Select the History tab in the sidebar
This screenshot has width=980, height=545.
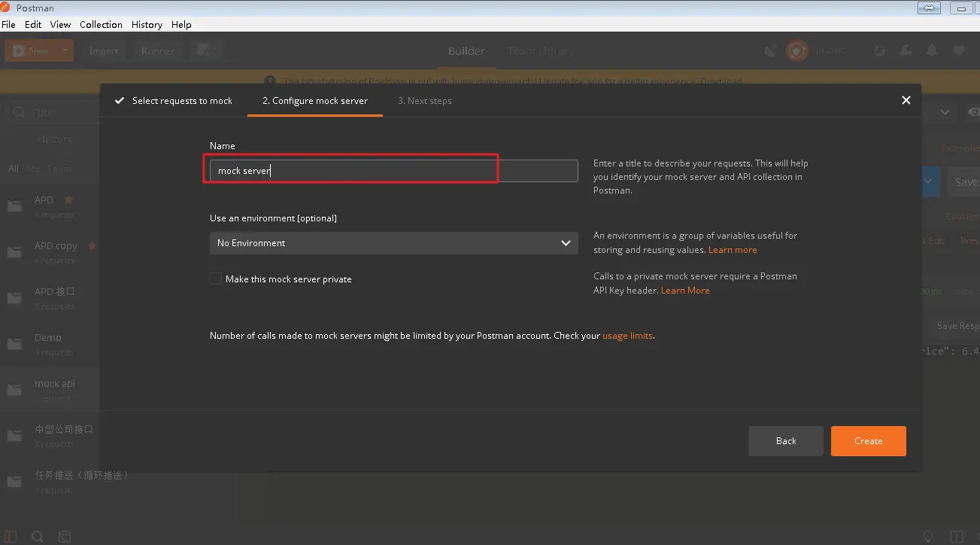pos(55,139)
